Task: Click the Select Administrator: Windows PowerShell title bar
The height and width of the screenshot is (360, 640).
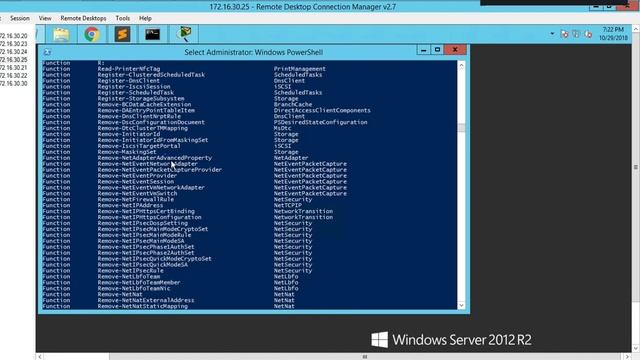Action: pyautogui.click(x=253, y=52)
